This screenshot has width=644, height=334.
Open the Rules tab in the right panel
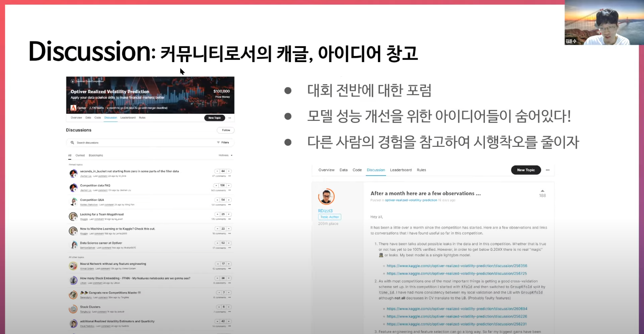tap(421, 170)
